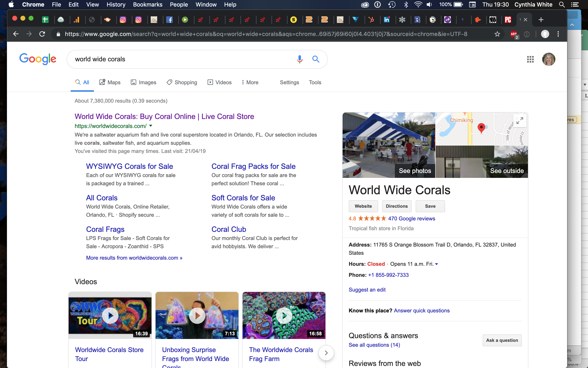The height and width of the screenshot is (368, 588).
Task: Click the Website button
Action: 363,206
